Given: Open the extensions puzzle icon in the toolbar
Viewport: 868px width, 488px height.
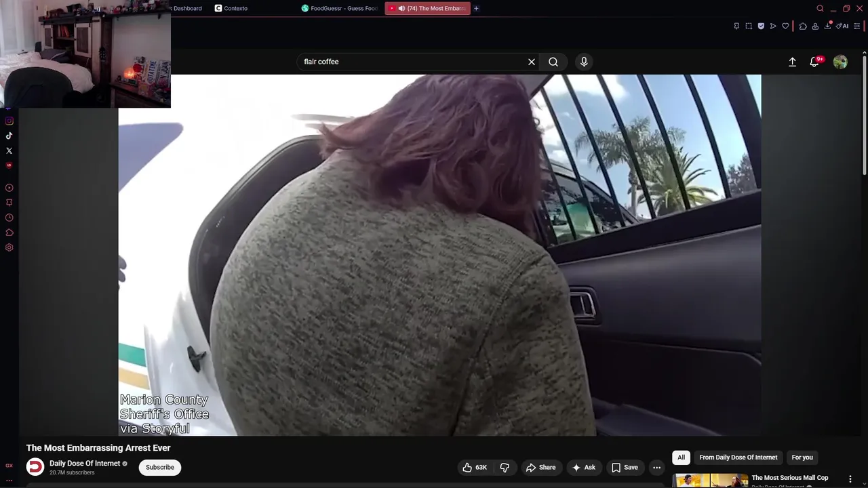Looking at the screenshot, I should pyautogui.click(x=803, y=26).
